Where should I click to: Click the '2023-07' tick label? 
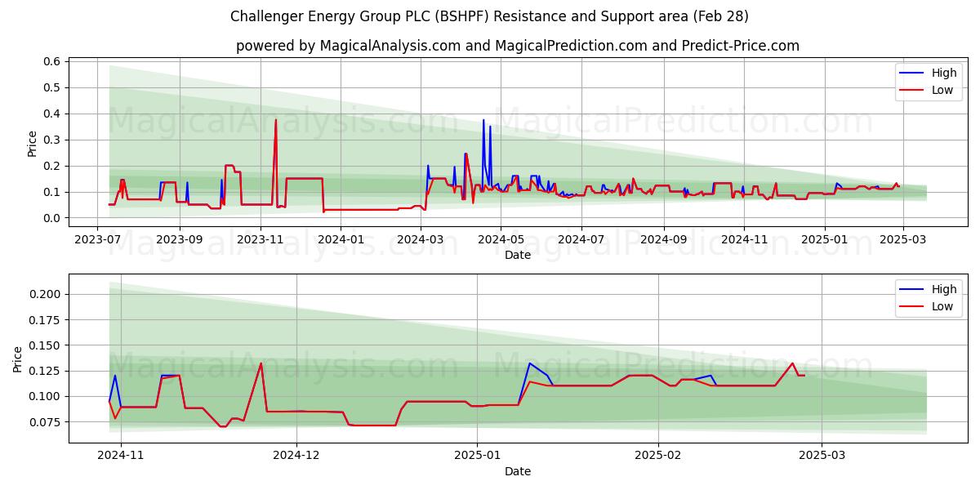pos(98,240)
